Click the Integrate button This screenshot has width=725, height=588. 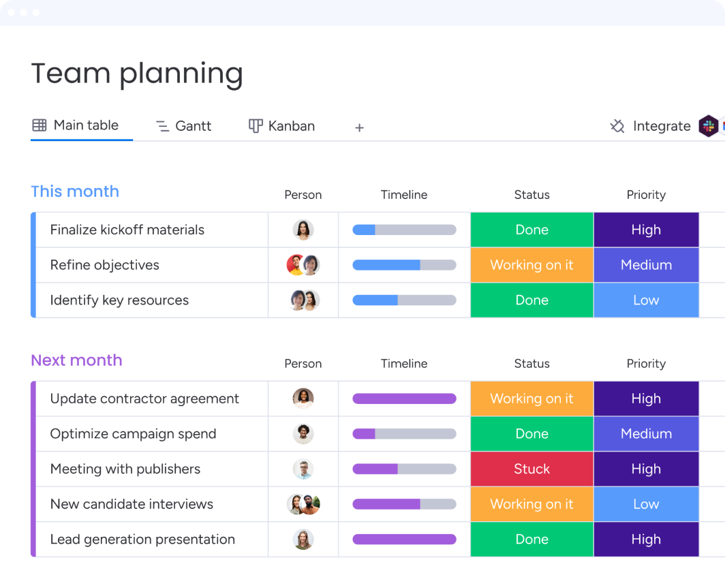pyautogui.click(x=662, y=126)
